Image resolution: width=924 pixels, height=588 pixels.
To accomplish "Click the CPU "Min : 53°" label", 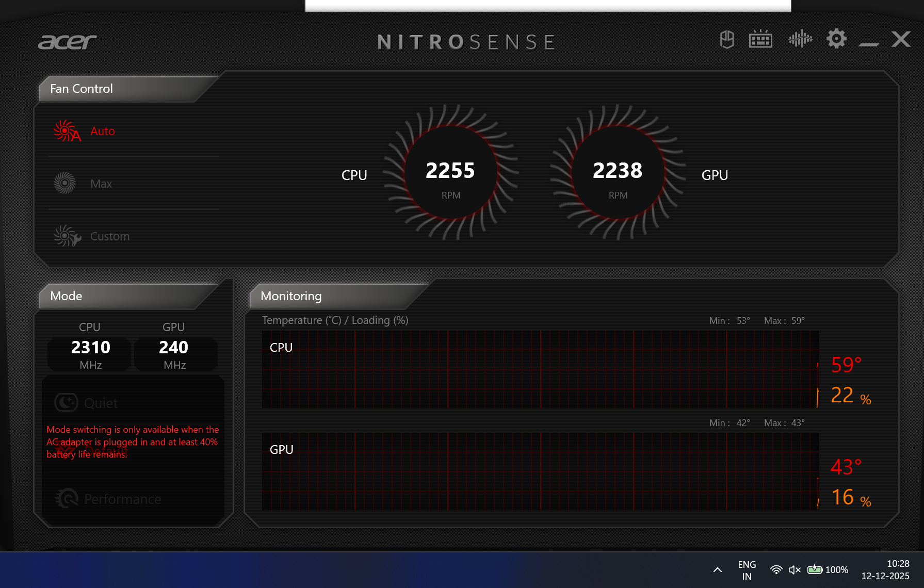I will tap(730, 321).
